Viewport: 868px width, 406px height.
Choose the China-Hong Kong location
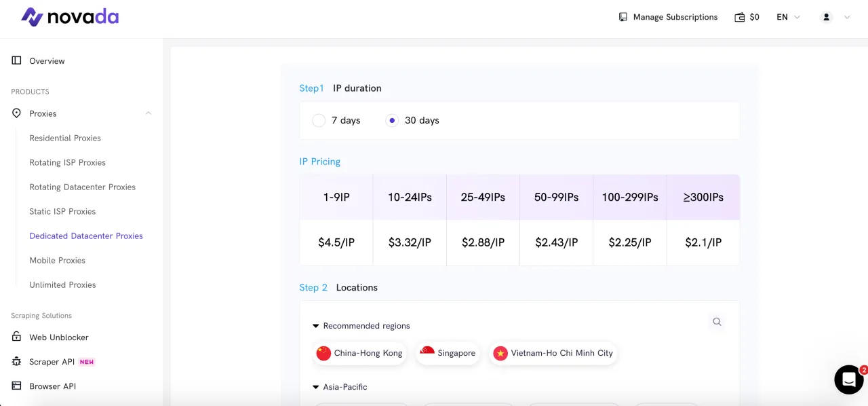coord(360,353)
